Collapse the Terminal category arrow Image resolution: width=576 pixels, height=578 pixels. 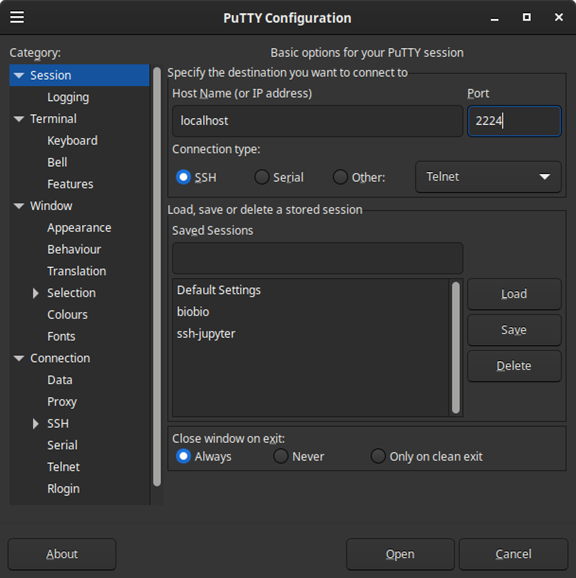click(19, 119)
